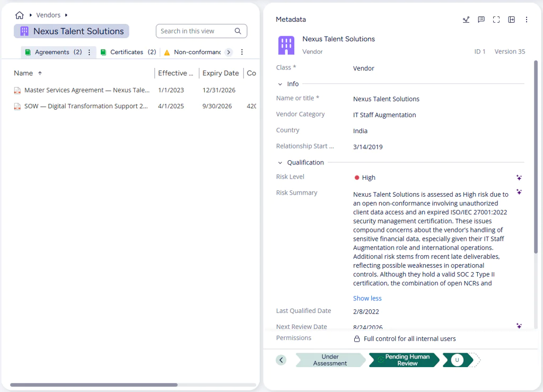543x392 pixels.
Task: Click expiry date 12/31/2026 cell
Action: [x=219, y=90]
